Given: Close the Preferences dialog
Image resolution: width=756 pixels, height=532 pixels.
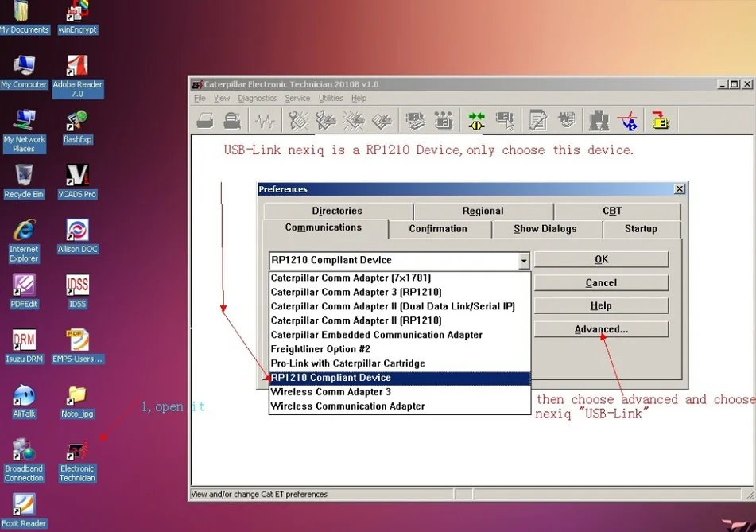Looking at the screenshot, I should 680,189.
